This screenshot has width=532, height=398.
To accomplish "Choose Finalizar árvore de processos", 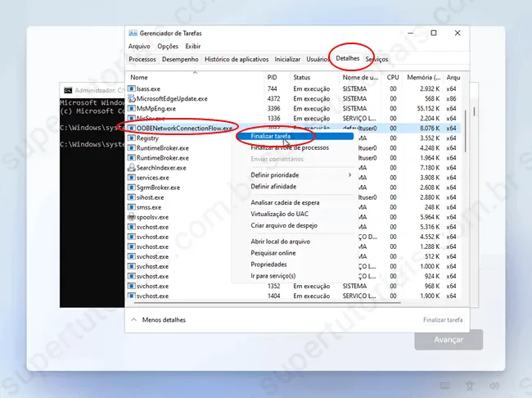I will coord(290,147).
